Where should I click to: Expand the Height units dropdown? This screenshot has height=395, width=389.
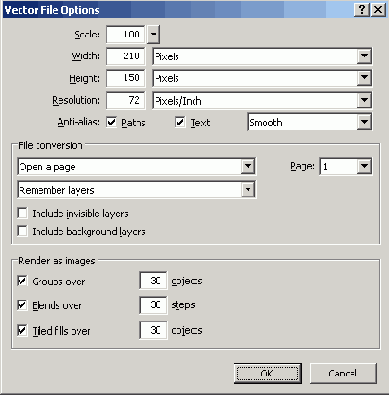364,78
